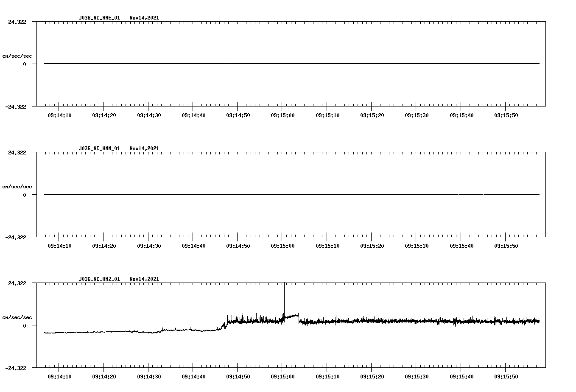Click 09:15:10 time label on HNZ plot
576x392 pixels.
tap(327, 377)
